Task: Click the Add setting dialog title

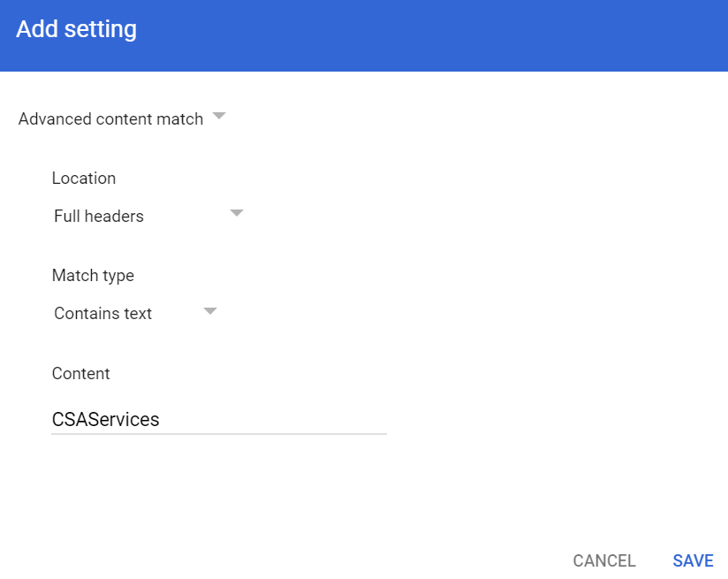Action: (x=76, y=28)
